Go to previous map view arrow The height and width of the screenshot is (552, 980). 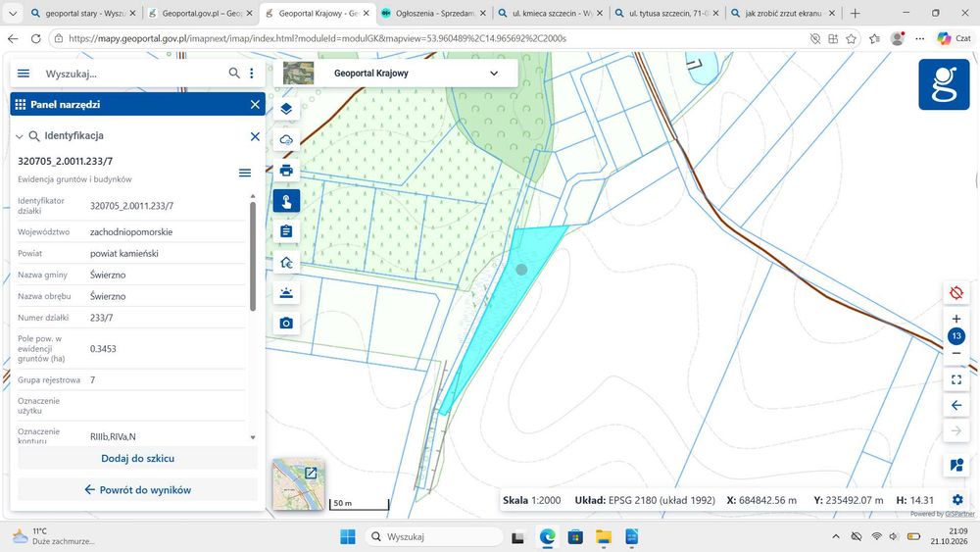pos(955,405)
